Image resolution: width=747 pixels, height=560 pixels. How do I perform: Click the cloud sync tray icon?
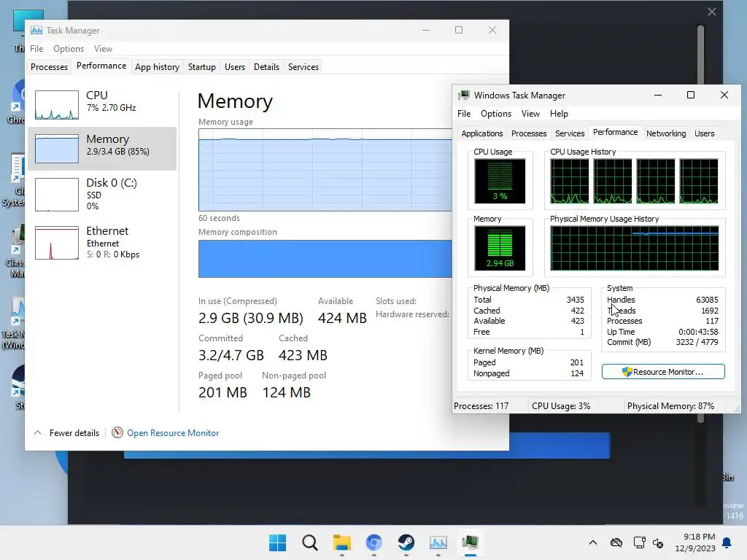point(616,542)
